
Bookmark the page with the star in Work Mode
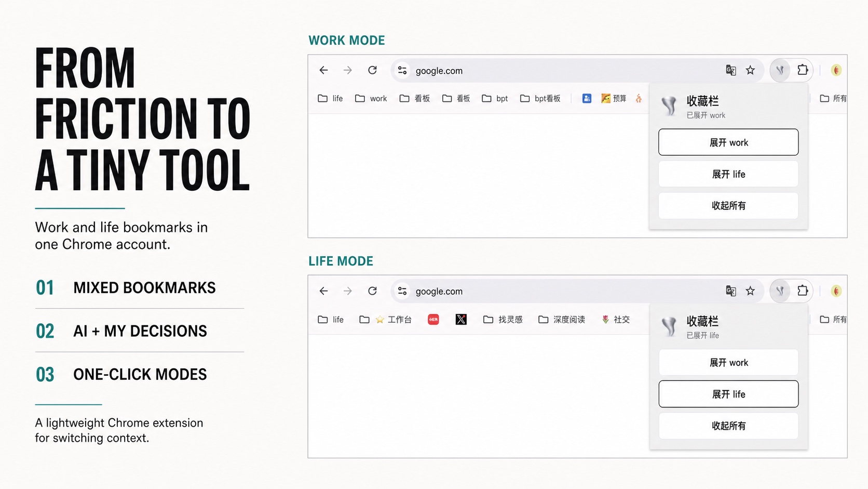(750, 70)
